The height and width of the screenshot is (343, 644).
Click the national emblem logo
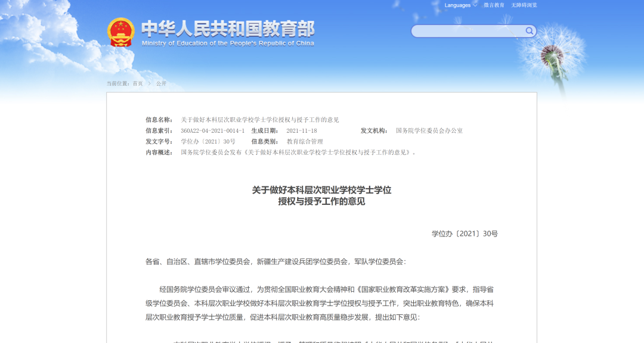coord(120,32)
